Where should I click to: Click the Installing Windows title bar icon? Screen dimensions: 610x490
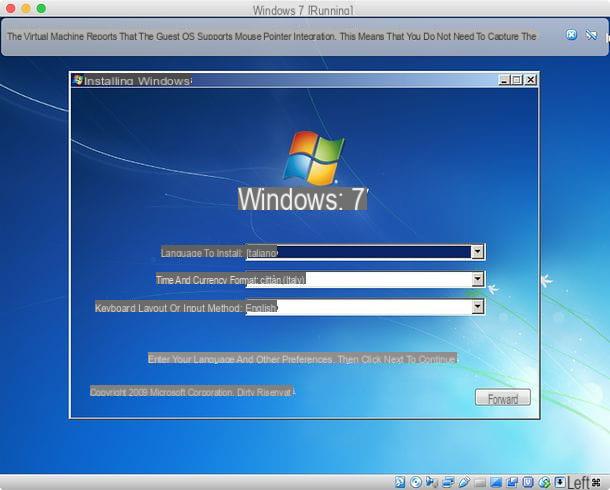78,80
